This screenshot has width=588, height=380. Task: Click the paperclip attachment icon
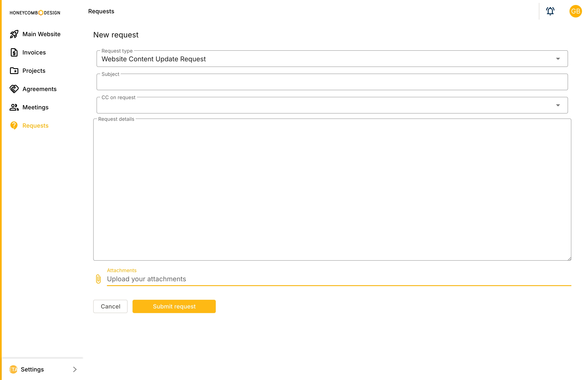pyautogui.click(x=98, y=279)
